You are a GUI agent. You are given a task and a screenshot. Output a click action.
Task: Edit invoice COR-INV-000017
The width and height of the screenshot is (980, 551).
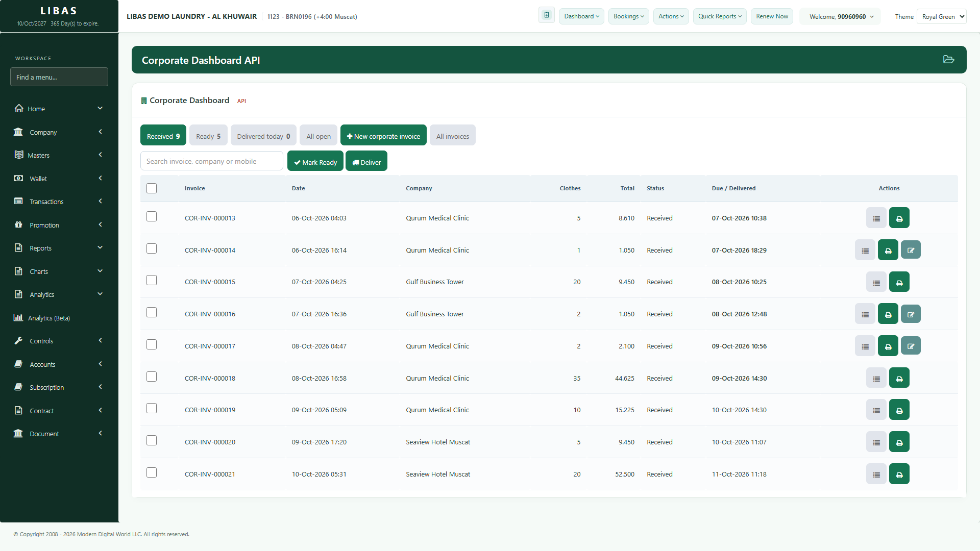(x=910, y=346)
